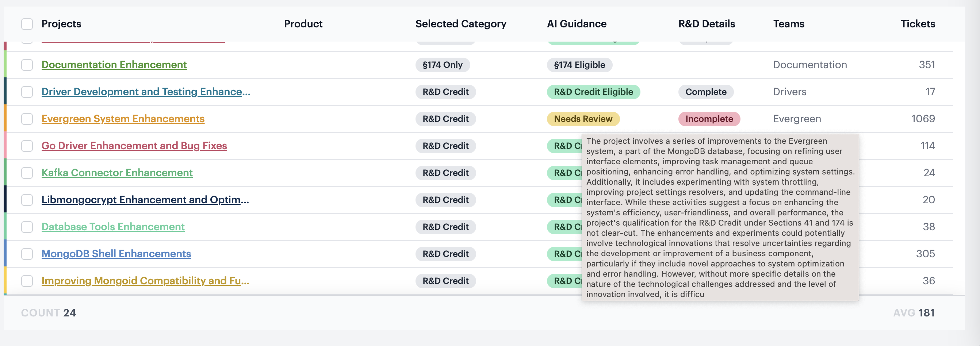Select the Improving Mongoid Compatibility checkbox
Image resolution: width=980 pixels, height=346 pixels.
coord(27,281)
